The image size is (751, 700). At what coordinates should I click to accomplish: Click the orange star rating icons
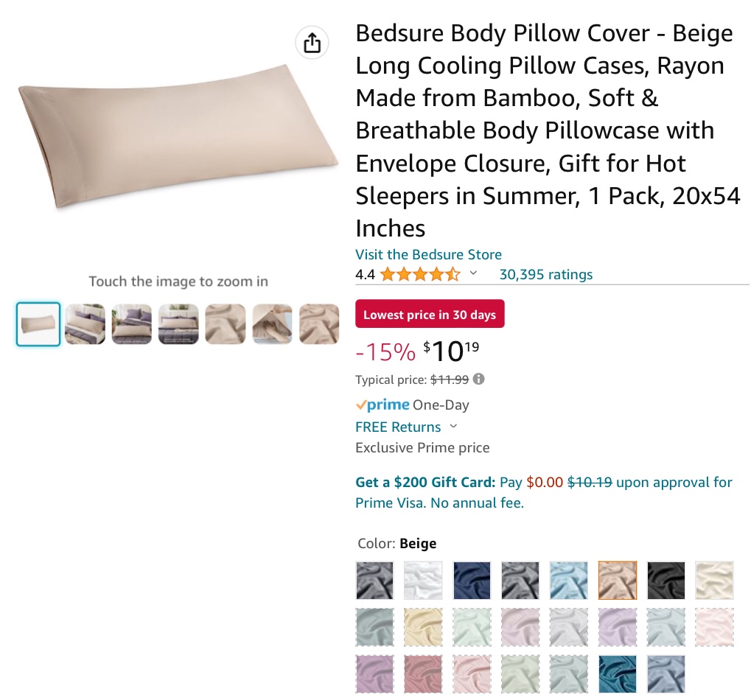click(x=419, y=275)
